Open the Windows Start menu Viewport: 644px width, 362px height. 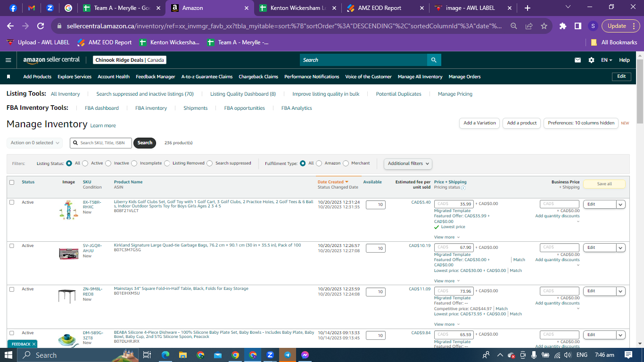[x=9, y=355]
